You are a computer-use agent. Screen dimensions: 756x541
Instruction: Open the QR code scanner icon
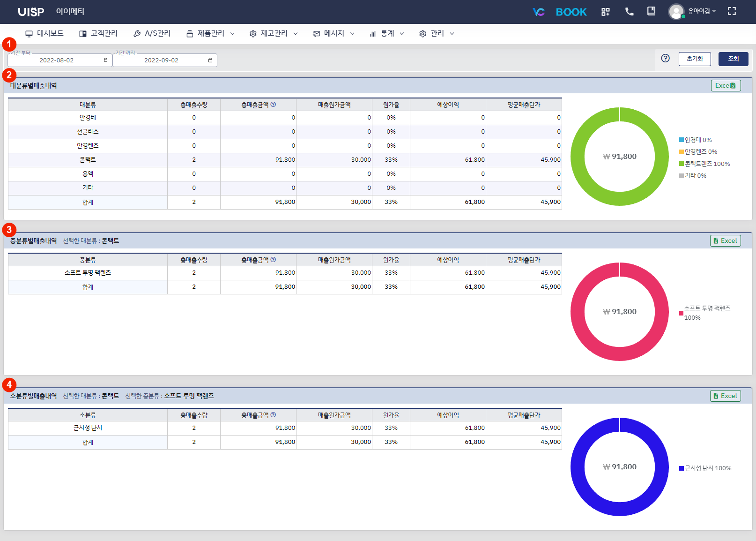[606, 12]
